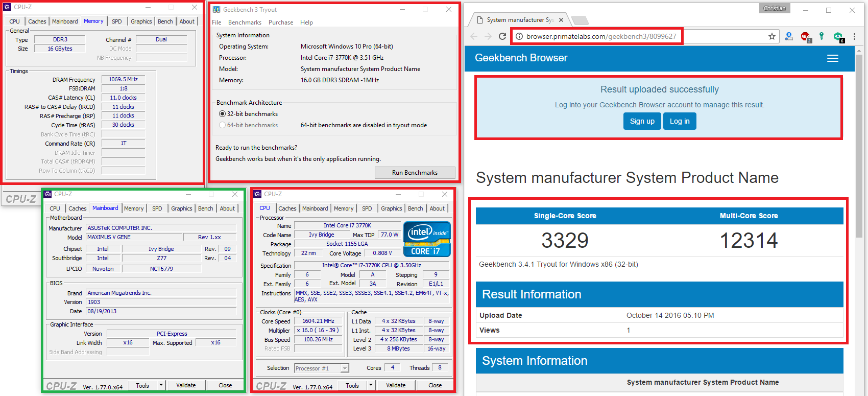
Task: Click the DRAM Frequency value 1069.5 MHz
Action: pyautogui.click(x=123, y=79)
